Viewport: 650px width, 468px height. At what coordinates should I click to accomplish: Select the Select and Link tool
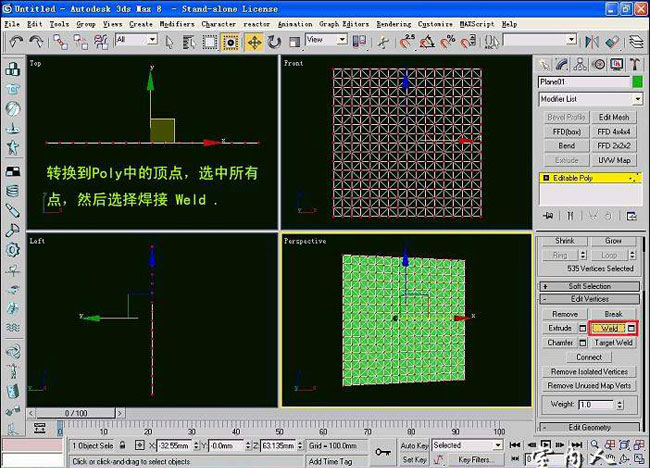point(61,42)
